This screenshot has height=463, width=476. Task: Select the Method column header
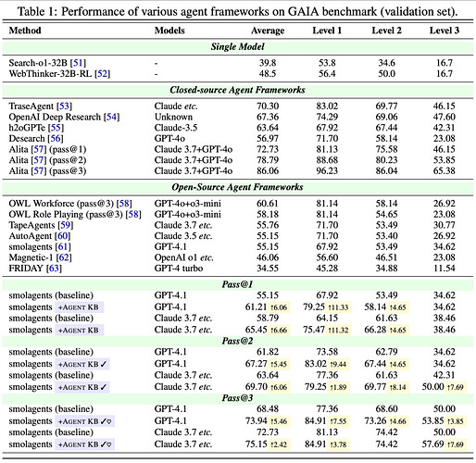pyautogui.click(x=25, y=31)
